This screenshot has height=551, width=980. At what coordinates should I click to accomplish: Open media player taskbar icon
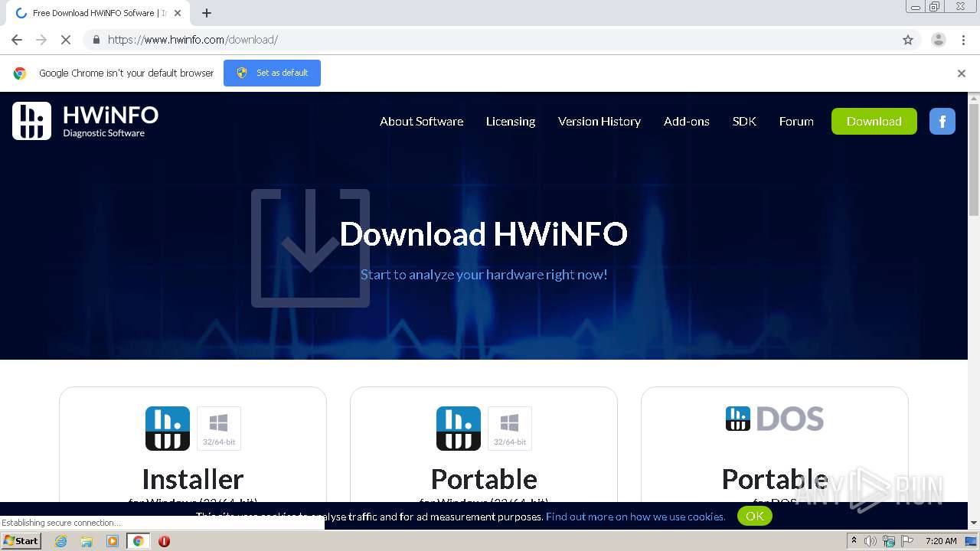[x=113, y=541]
